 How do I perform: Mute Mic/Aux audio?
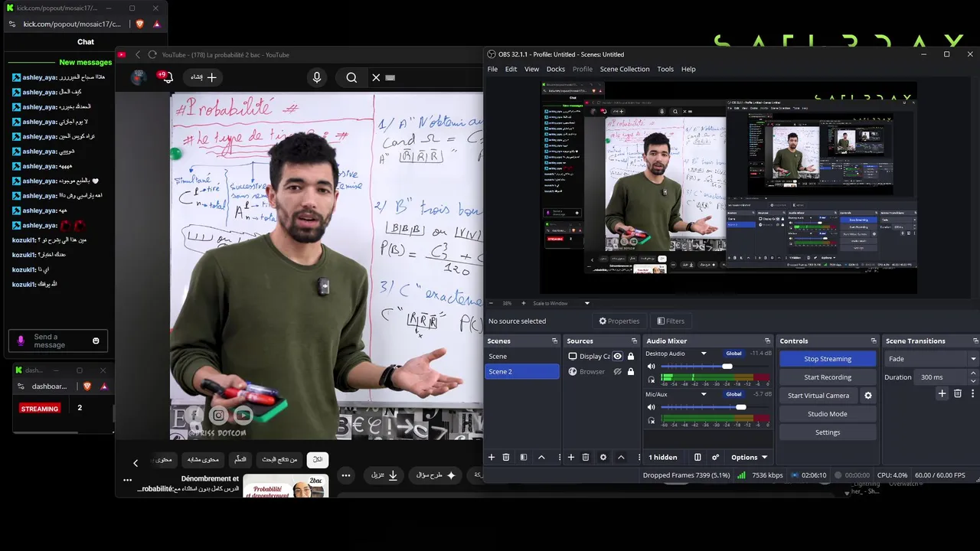[x=652, y=408]
